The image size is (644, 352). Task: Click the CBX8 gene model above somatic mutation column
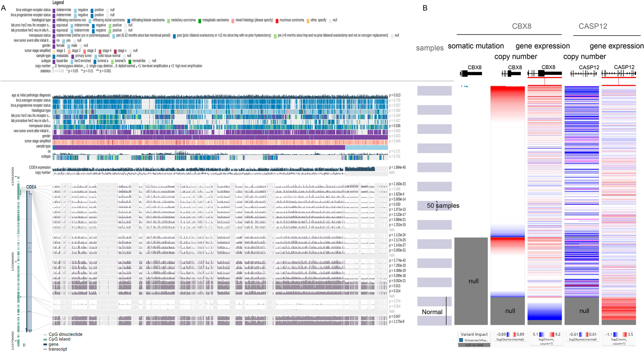click(x=471, y=73)
